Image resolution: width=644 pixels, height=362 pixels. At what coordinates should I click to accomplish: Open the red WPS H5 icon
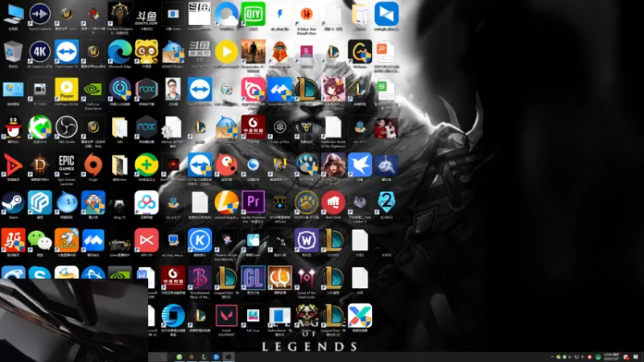click(x=147, y=241)
